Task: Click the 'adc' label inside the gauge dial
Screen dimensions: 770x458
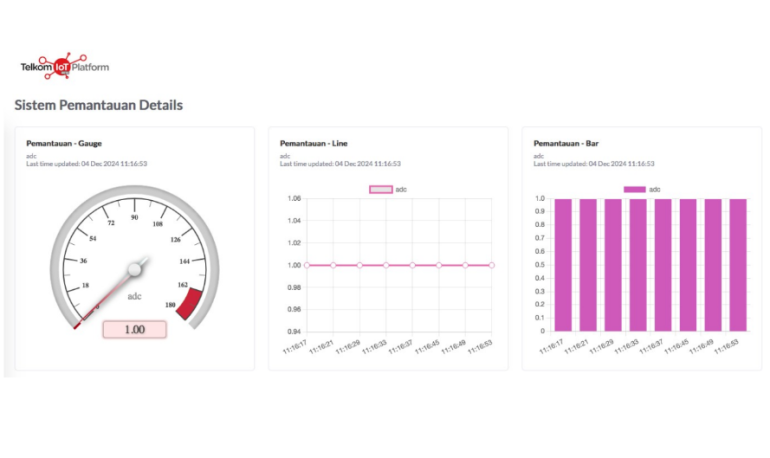Action: pyautogui.click(x=135, y=296)
